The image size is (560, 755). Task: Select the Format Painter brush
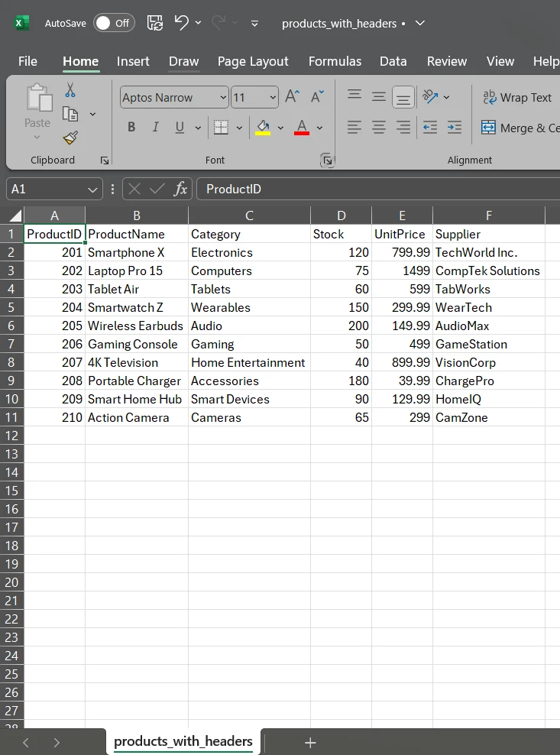(x=70, y=138)
